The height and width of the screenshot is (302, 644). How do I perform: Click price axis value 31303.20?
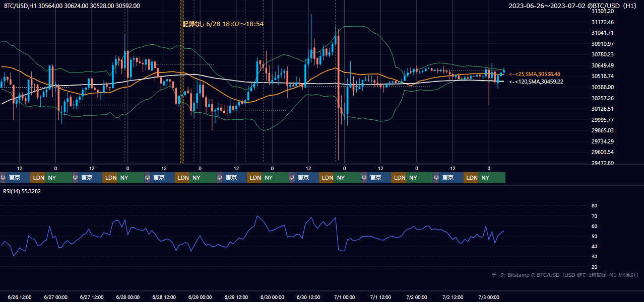point(602,11)
